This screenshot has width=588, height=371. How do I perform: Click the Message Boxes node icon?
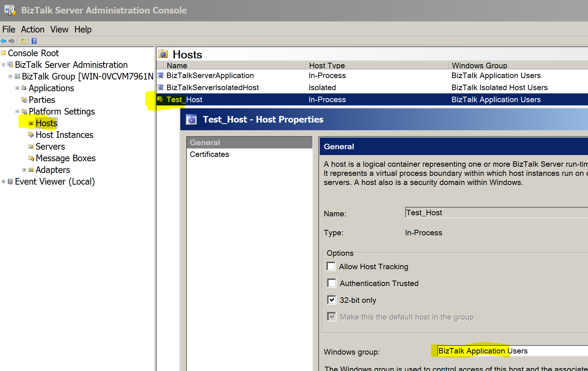tap(31, 158)
